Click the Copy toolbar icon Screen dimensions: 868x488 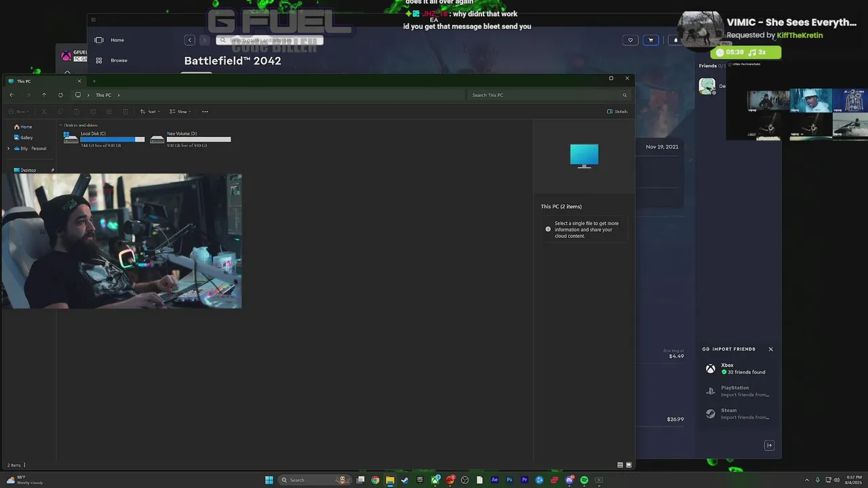tap(60, 112)
